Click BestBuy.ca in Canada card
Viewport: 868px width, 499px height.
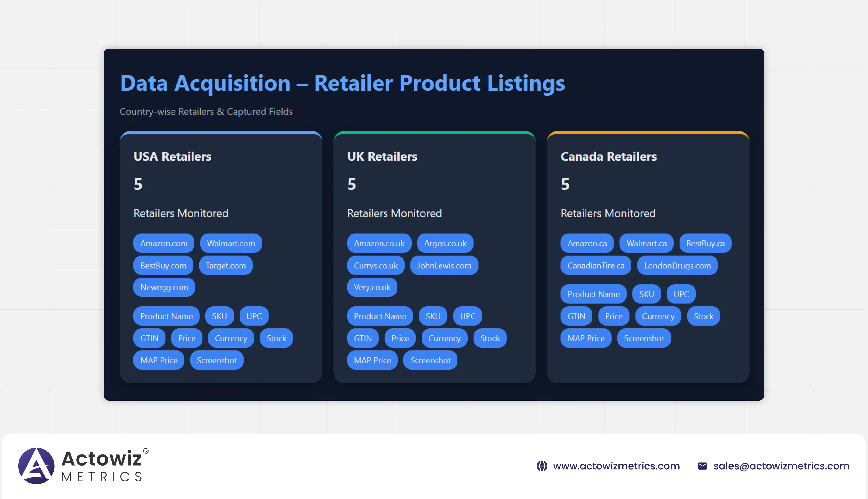pyautogui.click(x=705, y=243)
